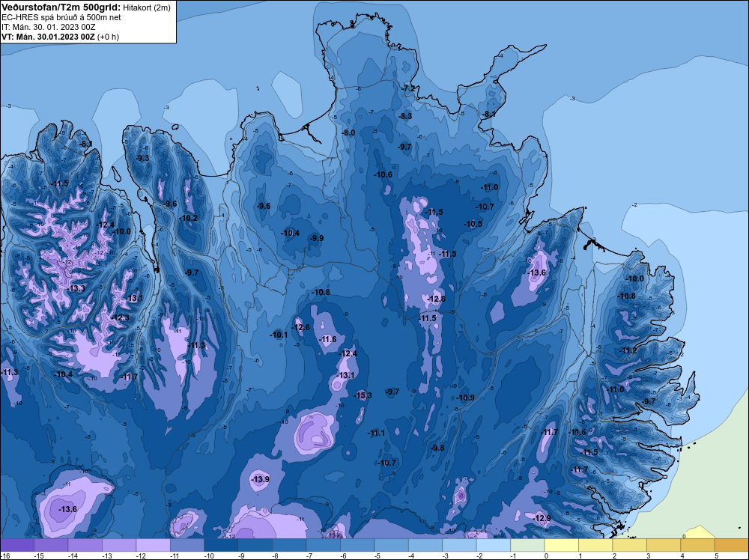Select the legend swatch between -3 and -2
This screenshot has height=560, width=749.
tap(460, 545)
